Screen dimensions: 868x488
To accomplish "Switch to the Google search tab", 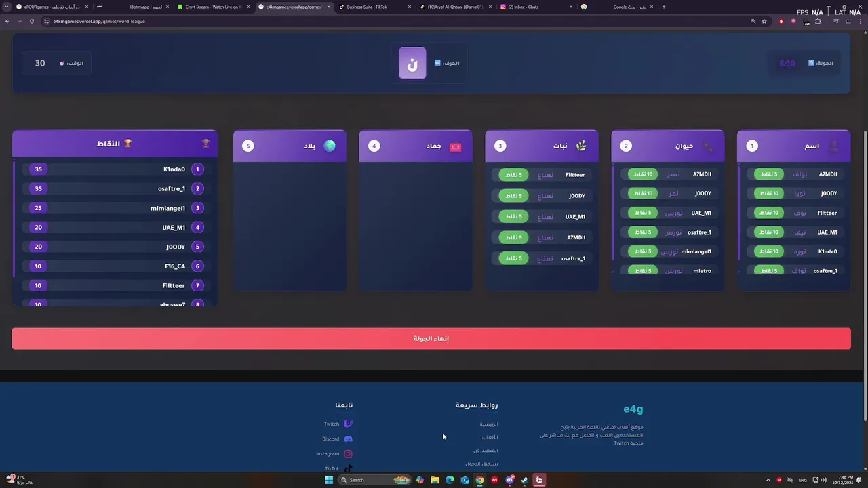I will click(x=617, y=7).
